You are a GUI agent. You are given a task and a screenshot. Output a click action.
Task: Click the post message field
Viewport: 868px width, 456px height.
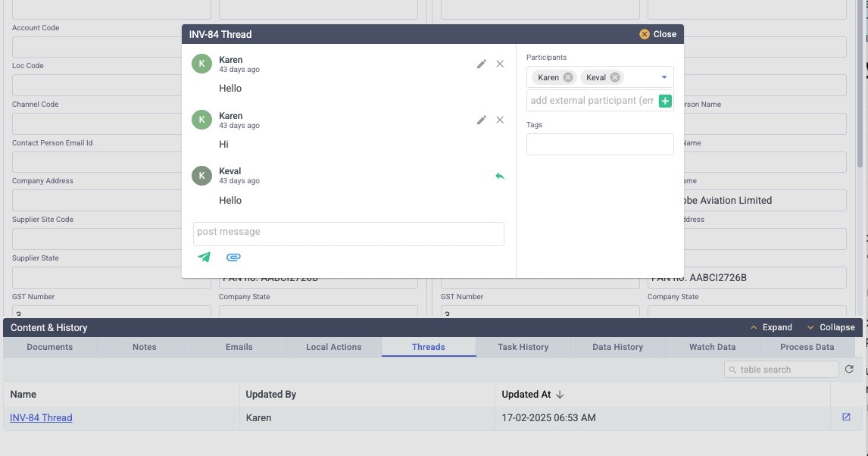(x=348, y=234)
